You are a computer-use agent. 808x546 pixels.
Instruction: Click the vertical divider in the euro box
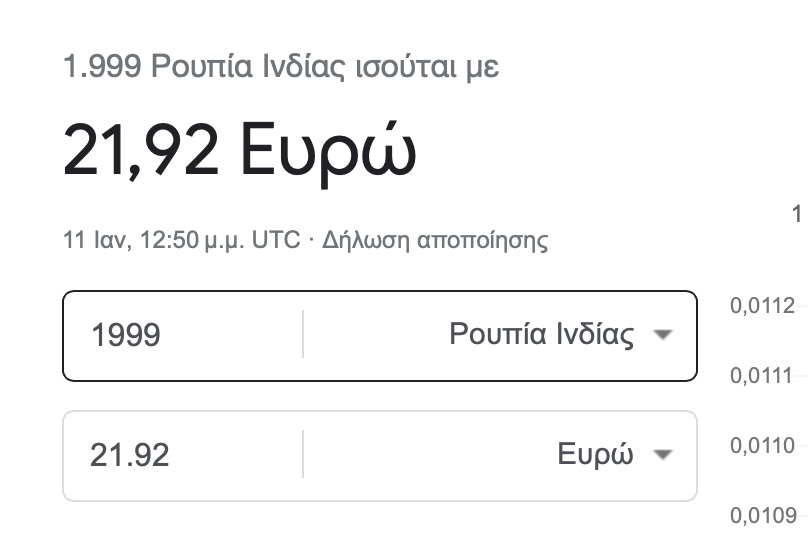tap(303, 454)
